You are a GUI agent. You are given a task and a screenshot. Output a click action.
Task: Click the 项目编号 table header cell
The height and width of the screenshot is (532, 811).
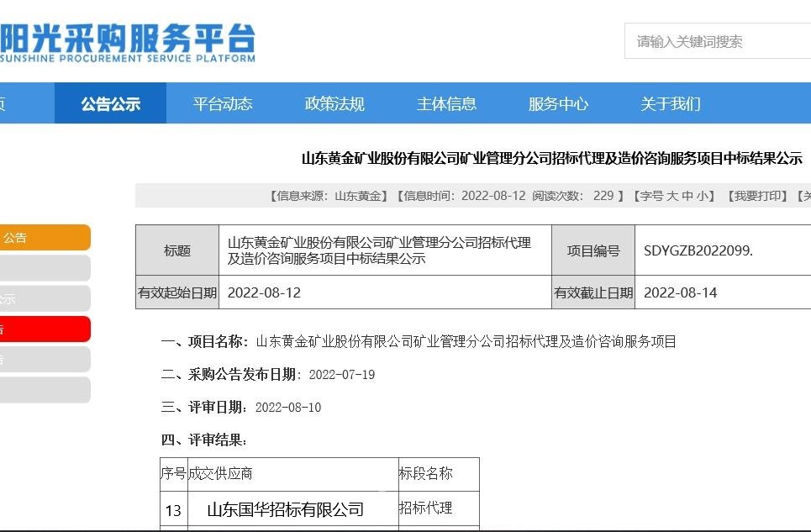click(593, 250)
